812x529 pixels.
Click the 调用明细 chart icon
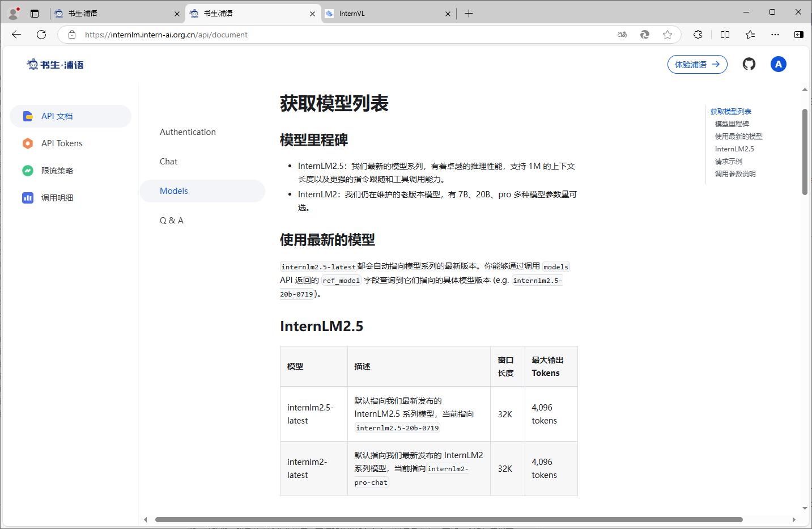(28, 198)
